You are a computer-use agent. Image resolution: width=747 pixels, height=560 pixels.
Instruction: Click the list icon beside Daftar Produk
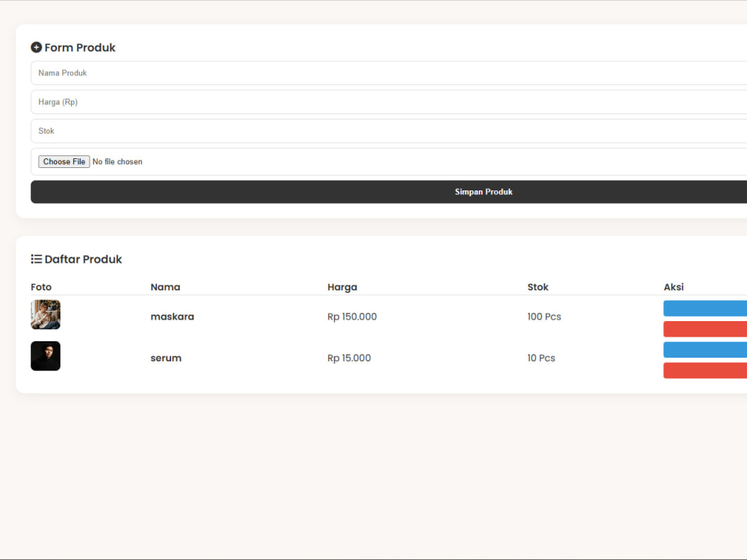36,259
